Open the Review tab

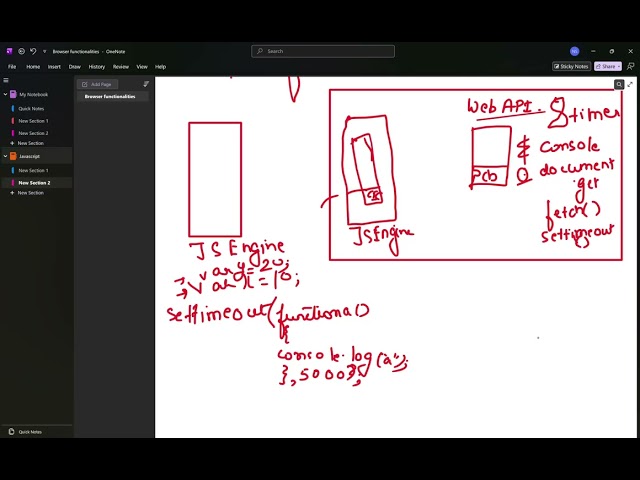pos(120,67)
